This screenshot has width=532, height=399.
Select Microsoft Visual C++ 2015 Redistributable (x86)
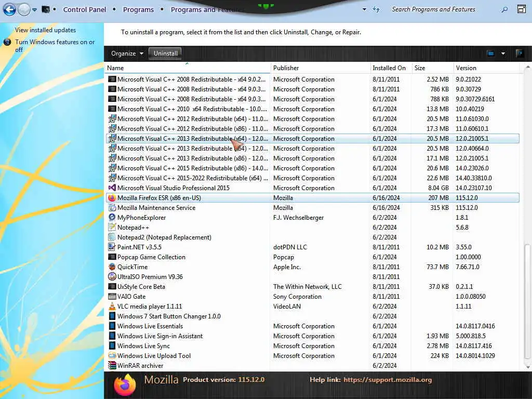click(x=312, y=168)
